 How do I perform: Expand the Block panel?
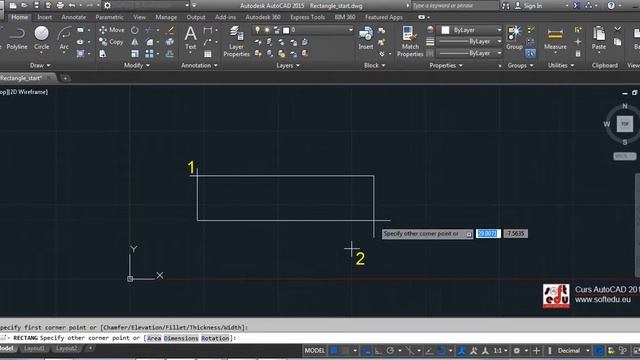[375, 65]
